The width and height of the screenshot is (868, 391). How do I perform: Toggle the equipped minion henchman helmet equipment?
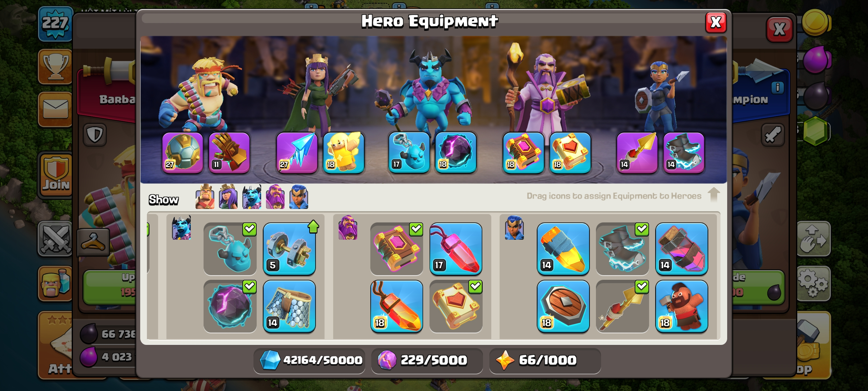(230, 249)
